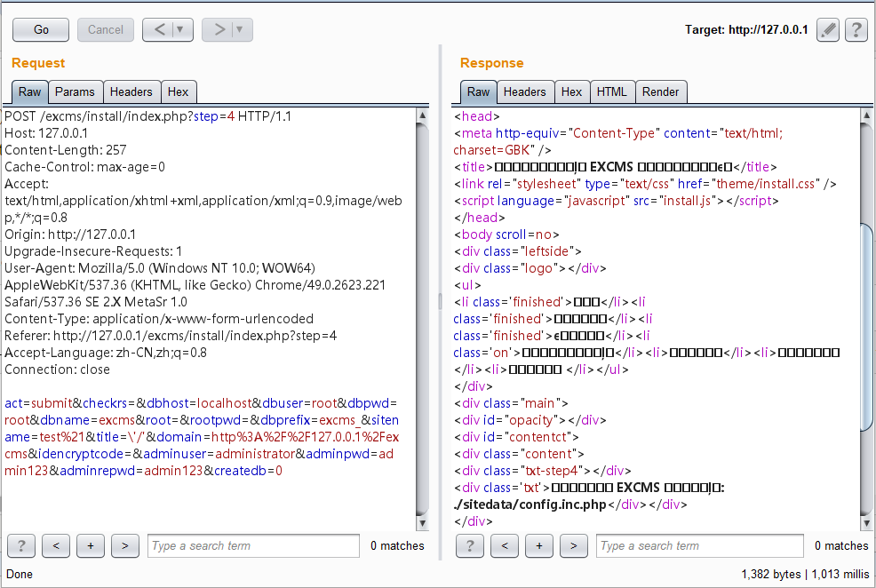Click the div class="txt-step4" line

pos(543,471)
